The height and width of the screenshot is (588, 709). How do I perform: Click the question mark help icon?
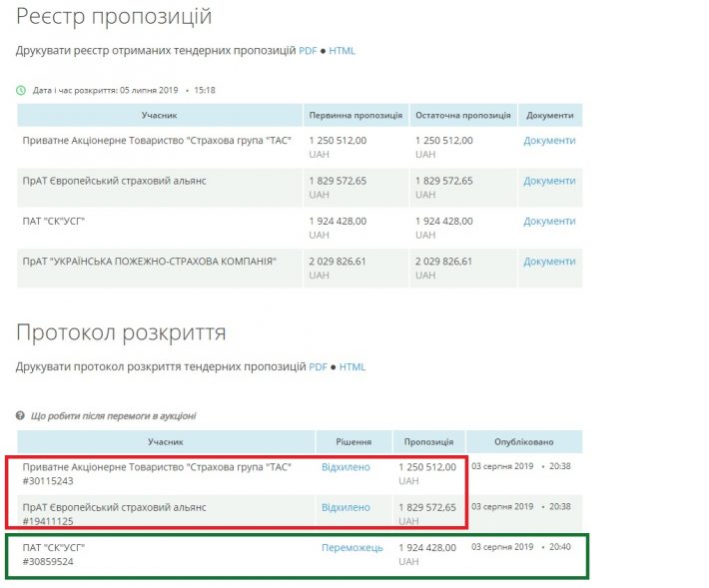(x=20, y=415)
